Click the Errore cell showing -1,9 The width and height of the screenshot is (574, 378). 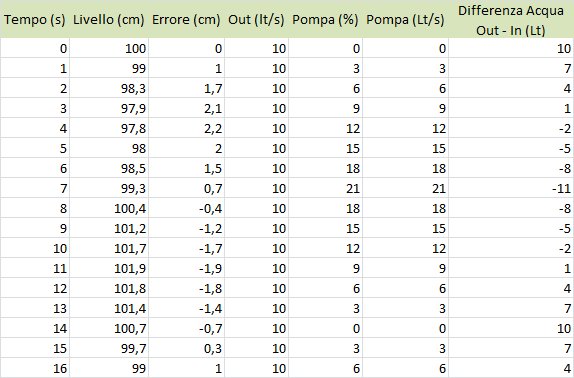click(x=186, y=268)
